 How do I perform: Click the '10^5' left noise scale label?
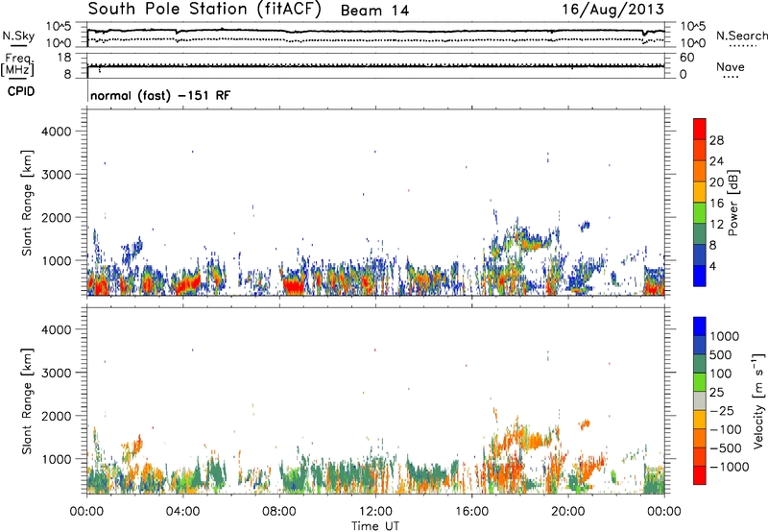coord(59,27)
